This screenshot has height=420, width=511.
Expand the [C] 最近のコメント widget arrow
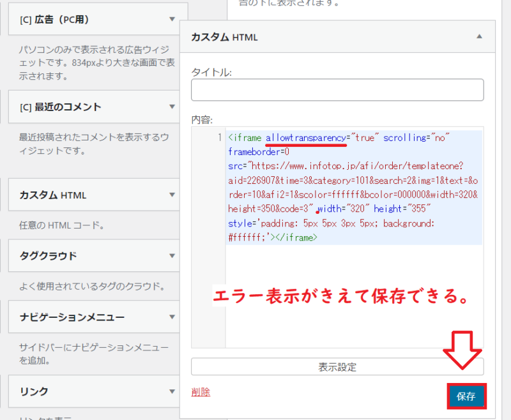(x=172, y=107)
